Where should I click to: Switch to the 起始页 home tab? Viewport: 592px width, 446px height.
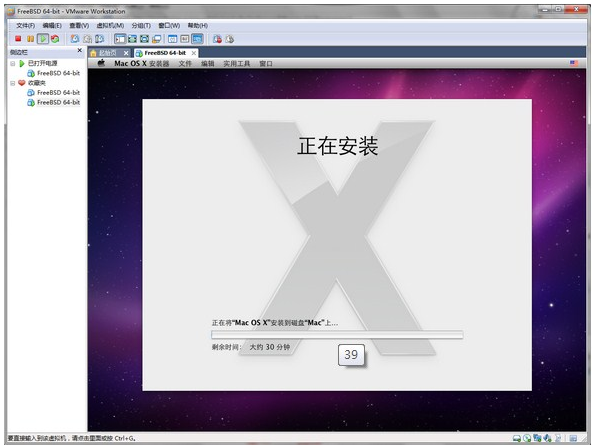coord(107,53)
